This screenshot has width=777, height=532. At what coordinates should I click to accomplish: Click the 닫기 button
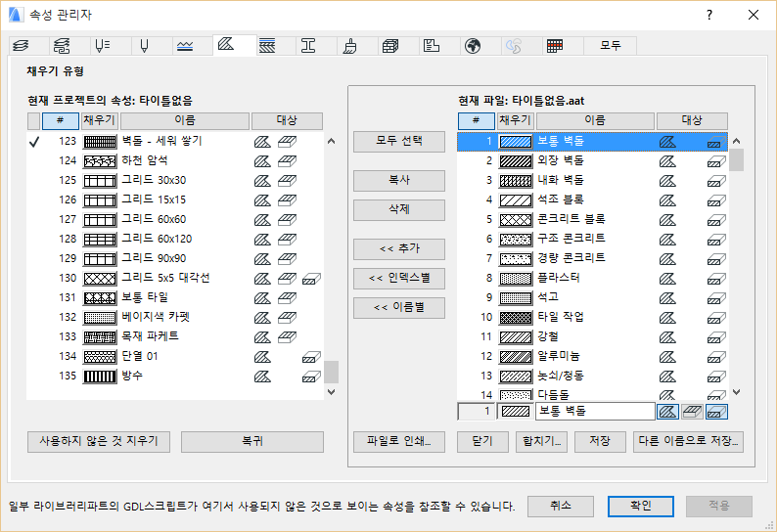(482, 441)
